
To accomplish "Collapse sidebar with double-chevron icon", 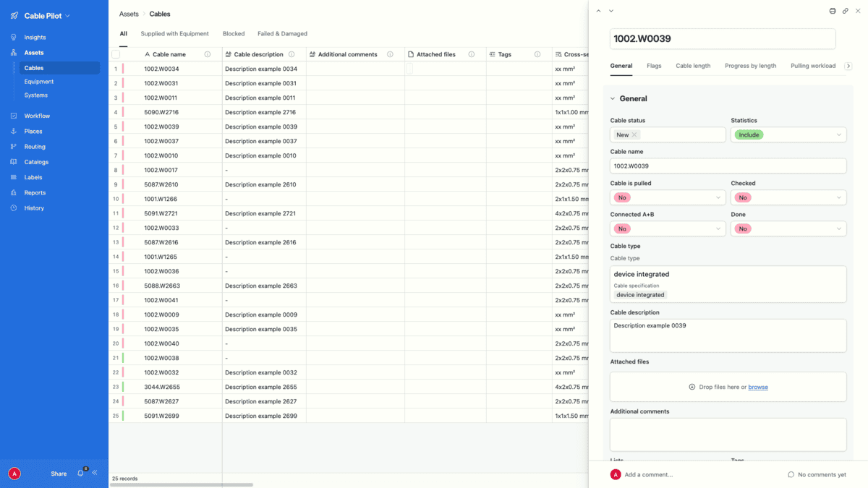I will tap(95, 473).
